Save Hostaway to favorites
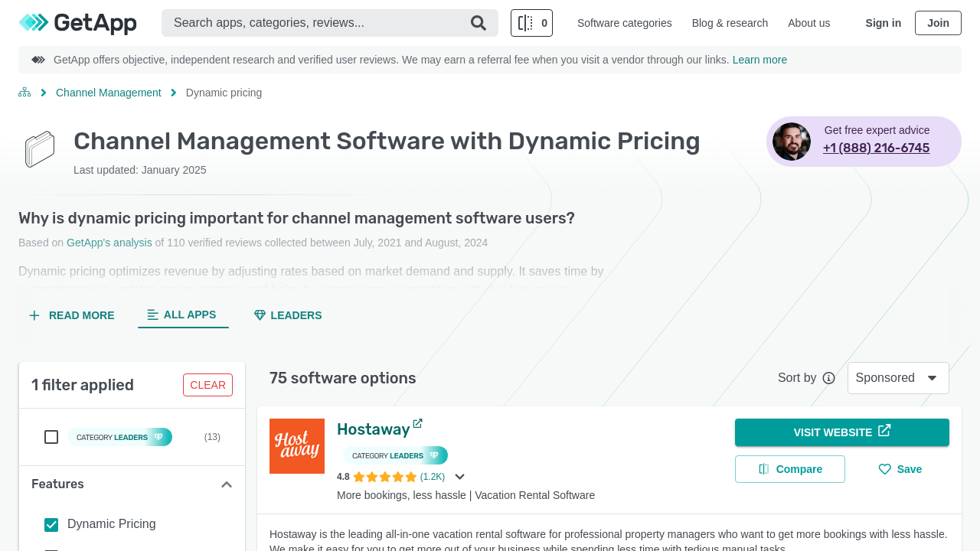Viewport: 980px width, 551px height. point(900,469)
